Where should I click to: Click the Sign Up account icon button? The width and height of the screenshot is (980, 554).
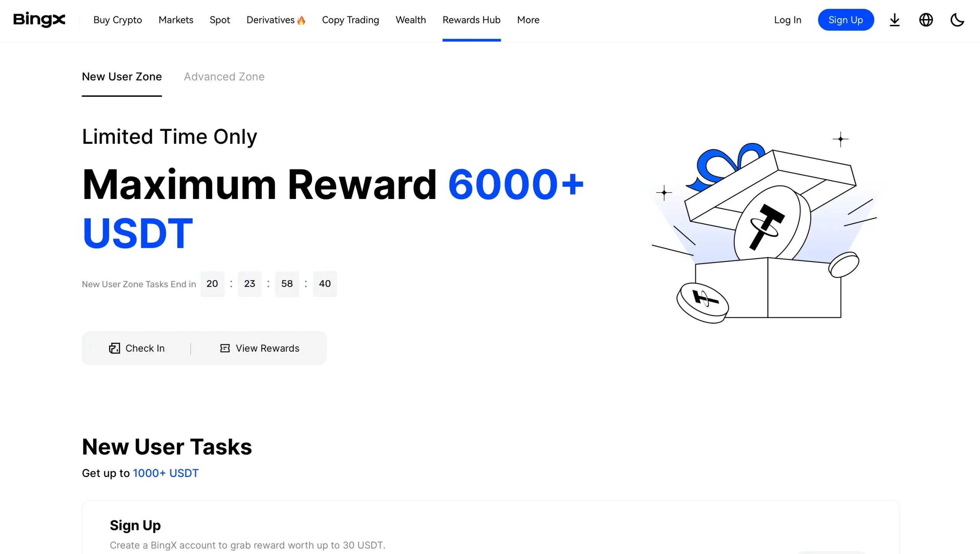[x=846, y=20]
